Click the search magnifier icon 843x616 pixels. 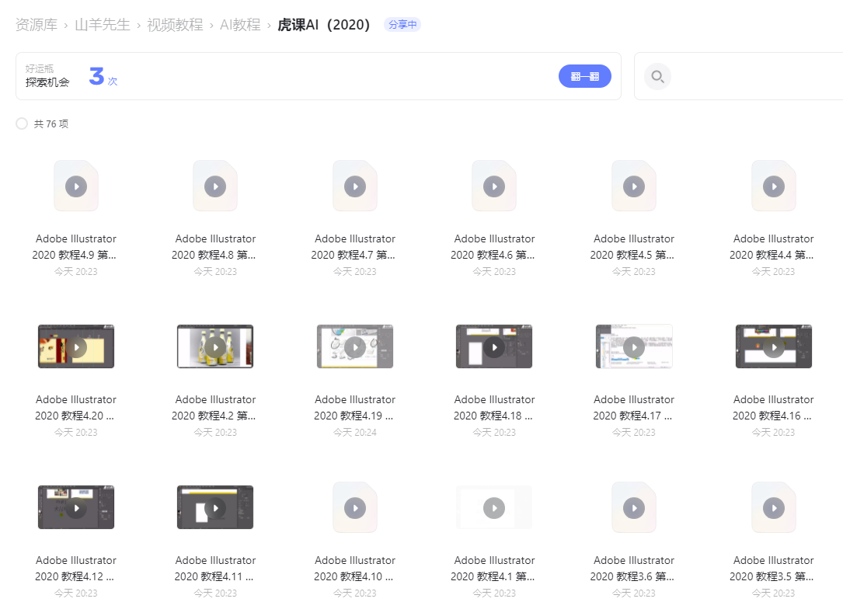[657, 77]
